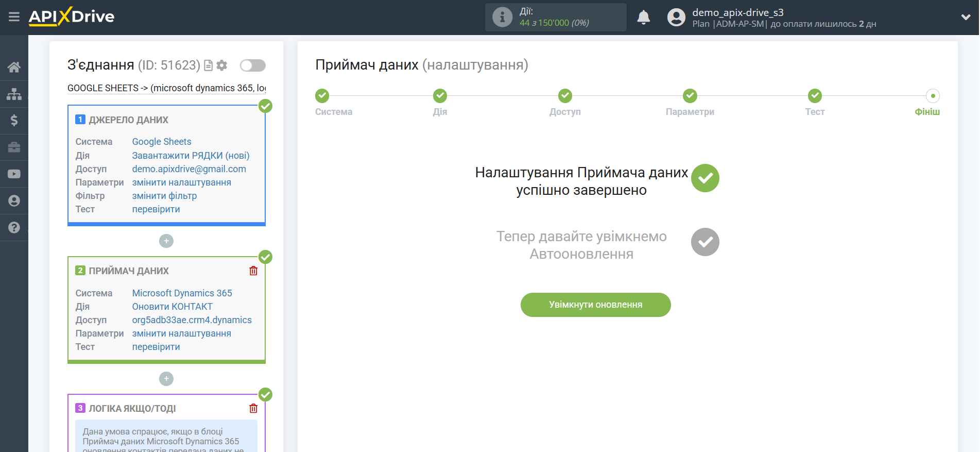Screen dimensions: 980x452
Task: Open the Home sidebar icon
Action: (x=14, y=67)
